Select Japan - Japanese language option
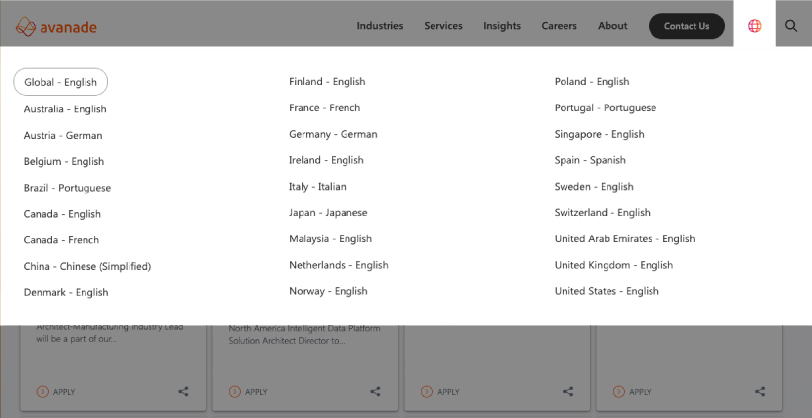The image size is (812, 418). 328,213
